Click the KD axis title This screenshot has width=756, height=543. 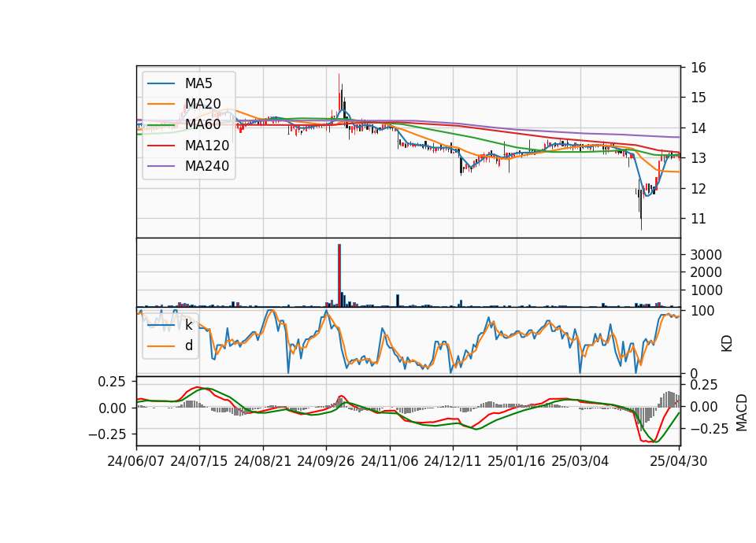tap(727, 344)
